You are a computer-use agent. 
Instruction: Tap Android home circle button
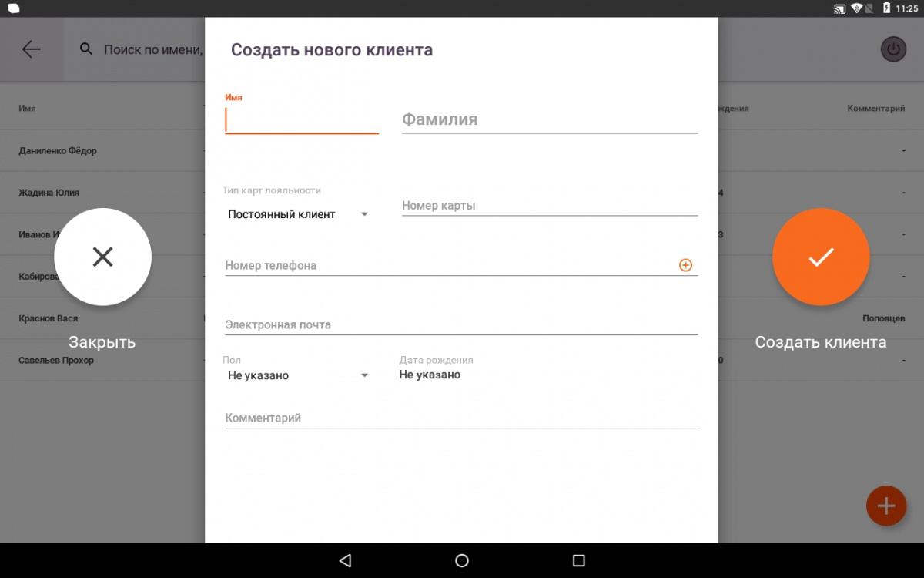tap(462, 560)
